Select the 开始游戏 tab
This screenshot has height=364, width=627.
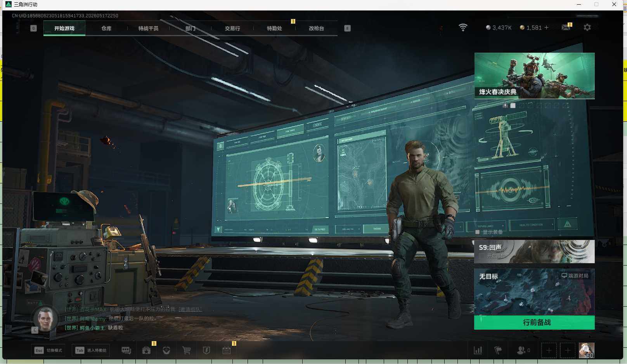(x=64, y=28)
